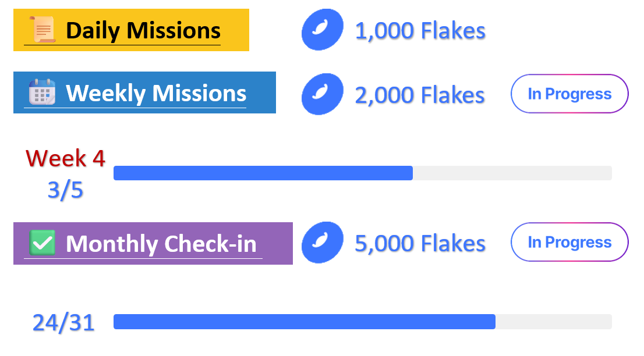Click the empty gray end of the 24/31 bar

[553, 322]
